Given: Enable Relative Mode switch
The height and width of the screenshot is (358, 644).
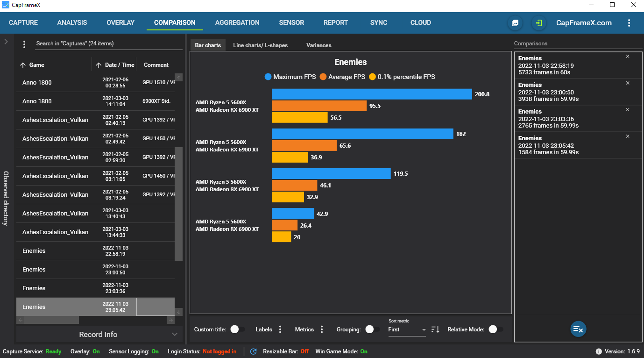Looking at the screenshot, I should click(x=495, y=329).
